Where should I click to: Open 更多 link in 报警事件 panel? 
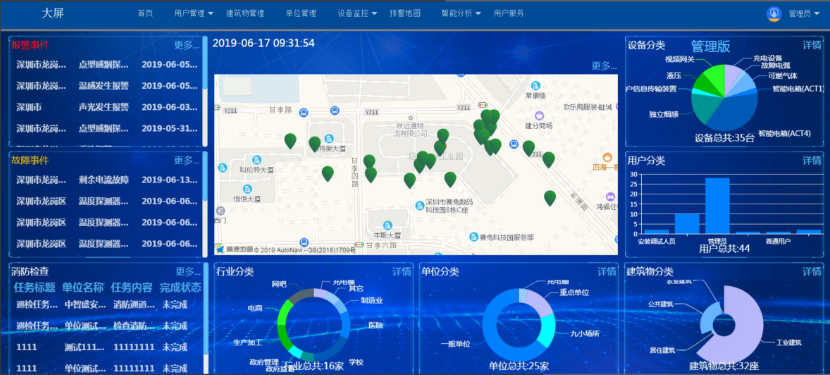(186, 46)
